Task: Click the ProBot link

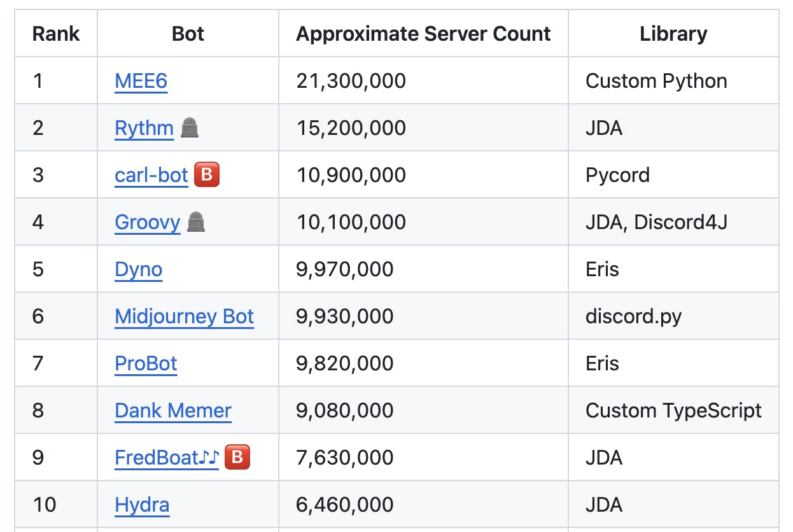Action: pos(146,363)
